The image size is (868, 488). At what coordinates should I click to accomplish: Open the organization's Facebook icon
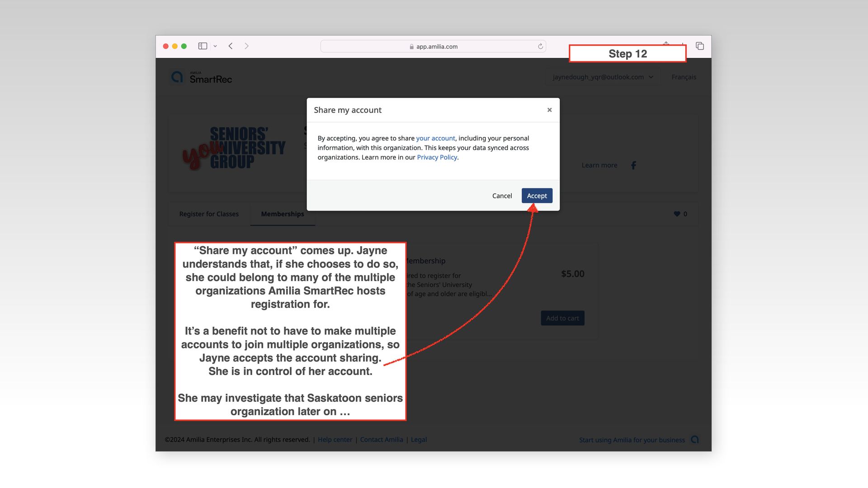point(633,165)
